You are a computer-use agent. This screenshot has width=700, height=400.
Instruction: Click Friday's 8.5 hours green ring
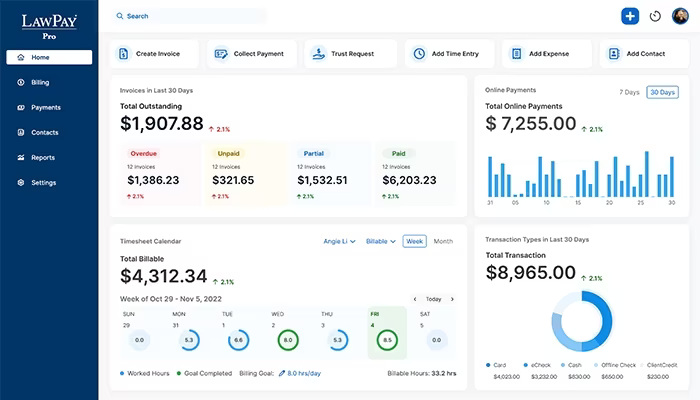[x=387, y=340]
